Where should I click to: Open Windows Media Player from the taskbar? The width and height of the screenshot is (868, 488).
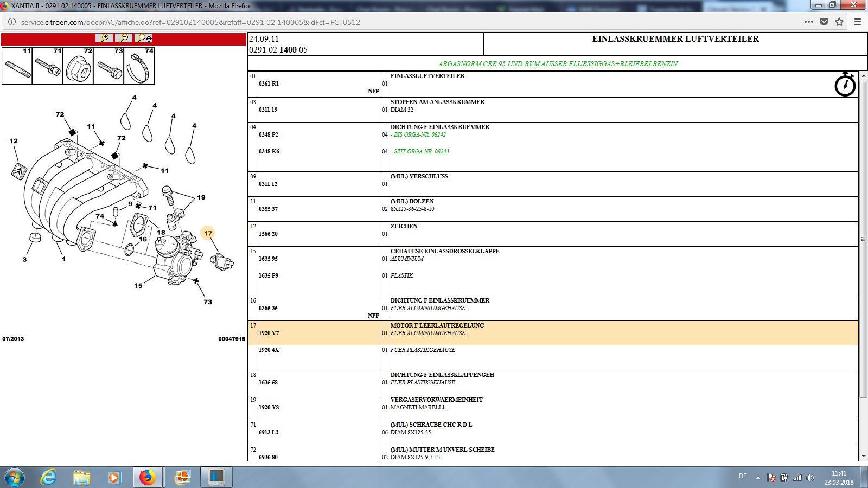tap(114, 477)
